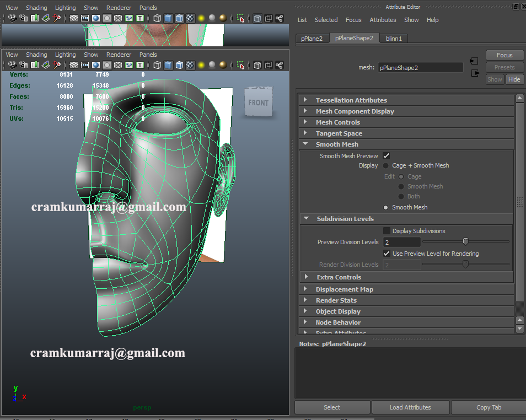Click the isolate select icon
The image size is (526, 420).
tap(241, 66)
